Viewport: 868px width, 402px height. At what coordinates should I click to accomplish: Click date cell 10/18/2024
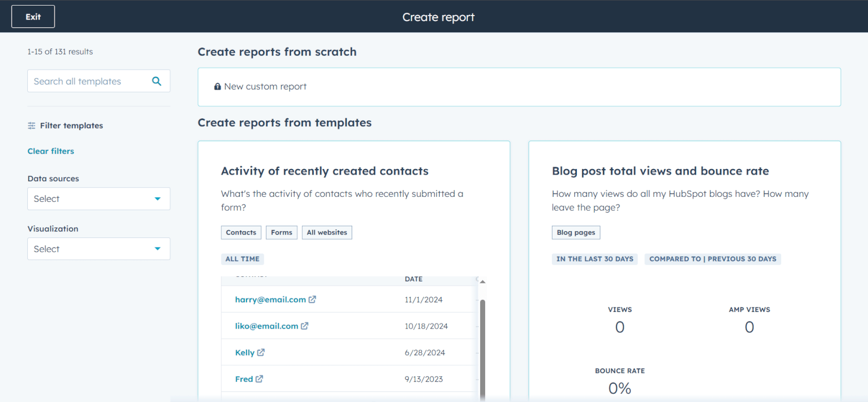426,326
